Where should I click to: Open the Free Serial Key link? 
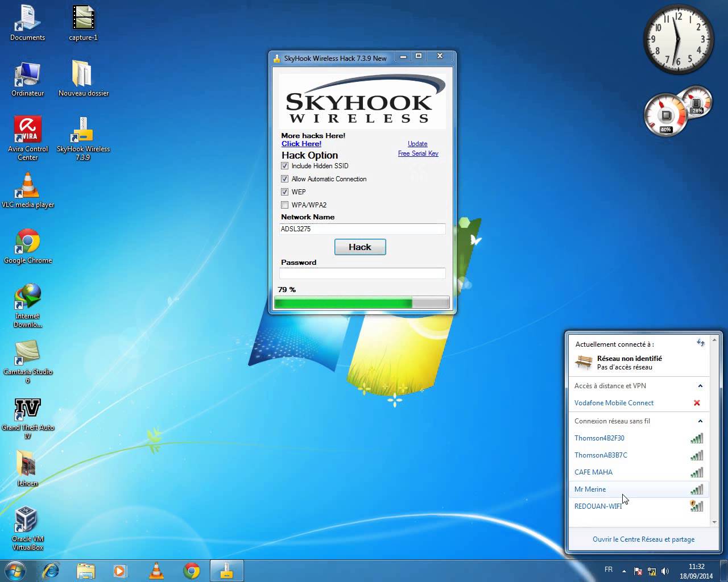[x=418, y=153]
